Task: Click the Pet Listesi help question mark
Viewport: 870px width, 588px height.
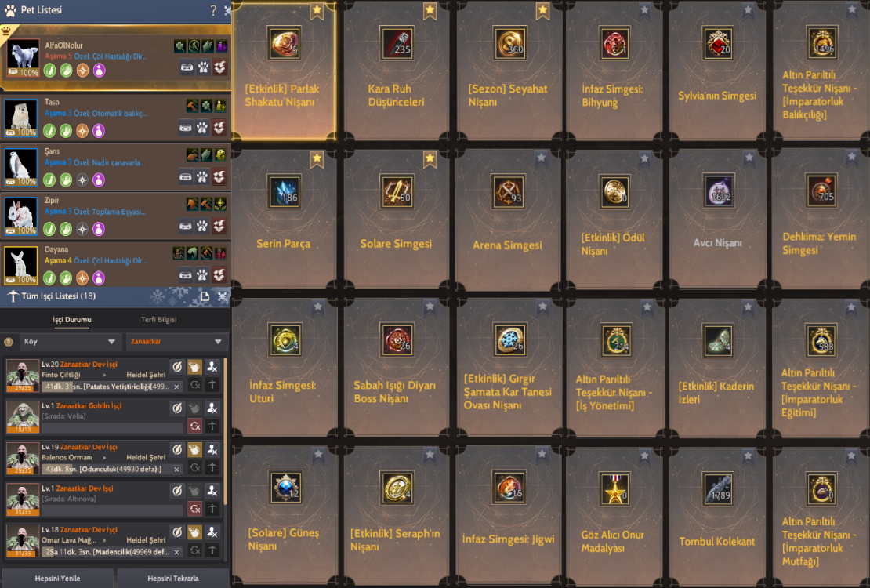Action: 213,10
